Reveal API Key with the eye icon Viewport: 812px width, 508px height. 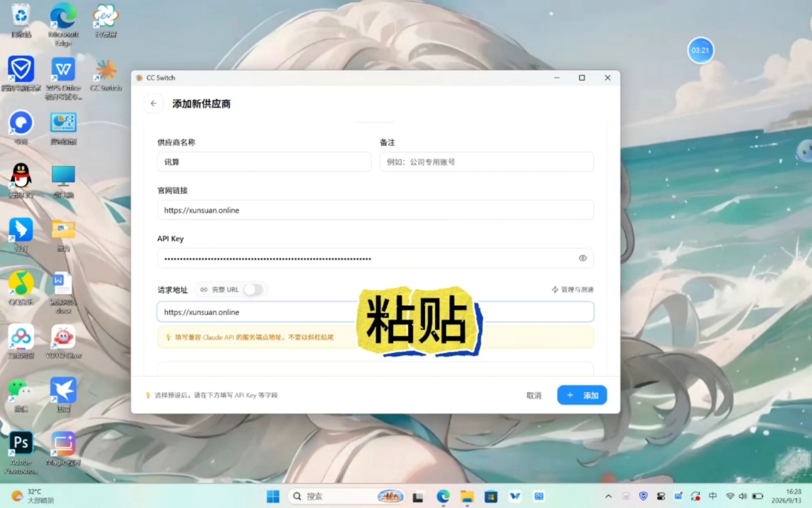point(583,258)
